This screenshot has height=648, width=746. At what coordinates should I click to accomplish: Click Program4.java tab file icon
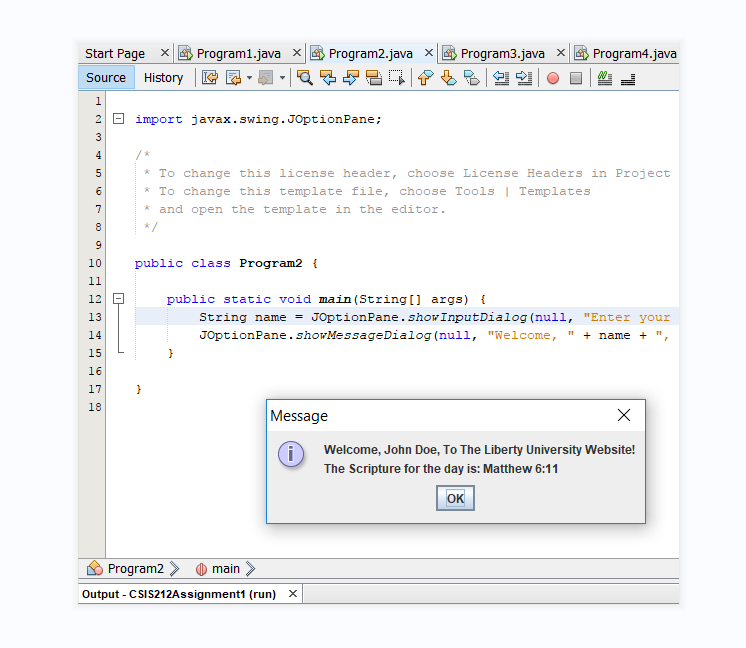point(581,53)
